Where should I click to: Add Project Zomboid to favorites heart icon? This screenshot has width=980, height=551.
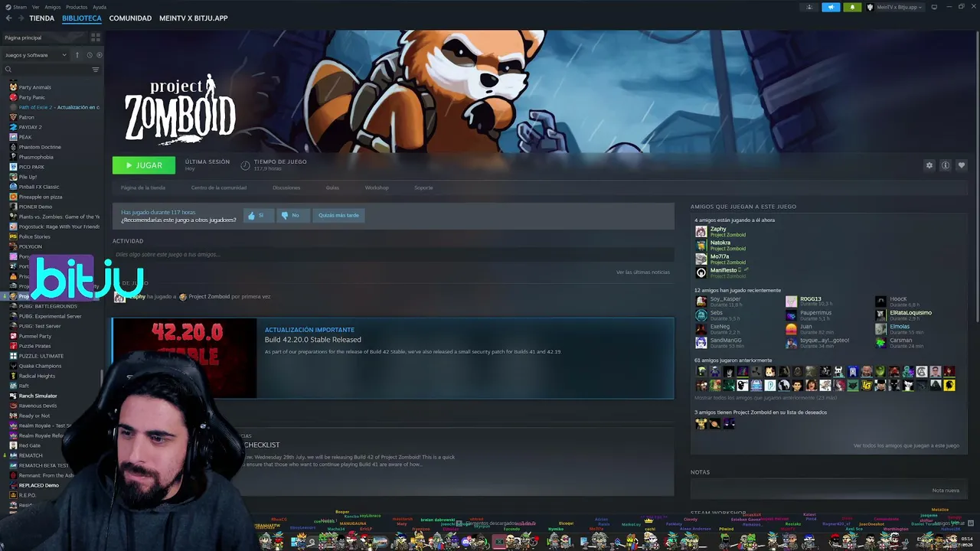pyautogui.click(x=962, y=165)
